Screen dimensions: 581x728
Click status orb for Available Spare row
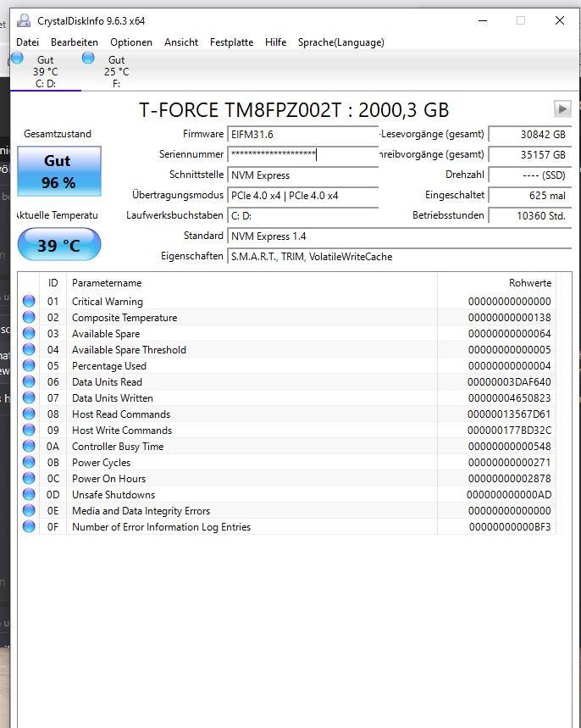(x=29, y=333)
